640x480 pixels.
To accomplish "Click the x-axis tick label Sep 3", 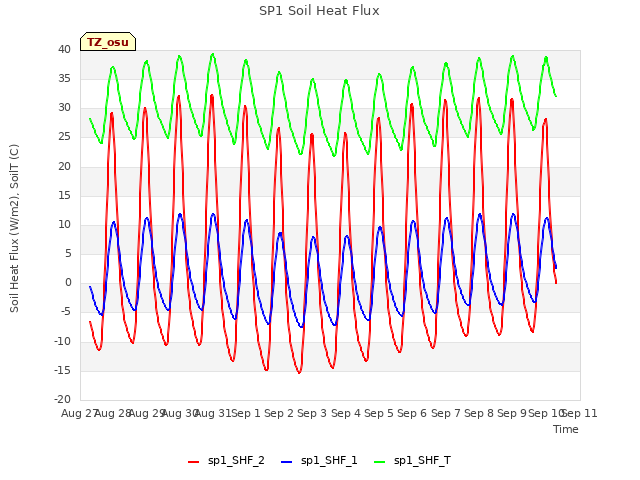I will click(x=312, y=413).
